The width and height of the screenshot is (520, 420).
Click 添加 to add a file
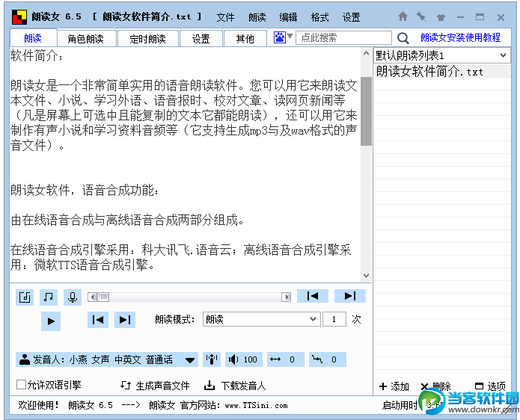pyautogui.click(x=394, y=386)
